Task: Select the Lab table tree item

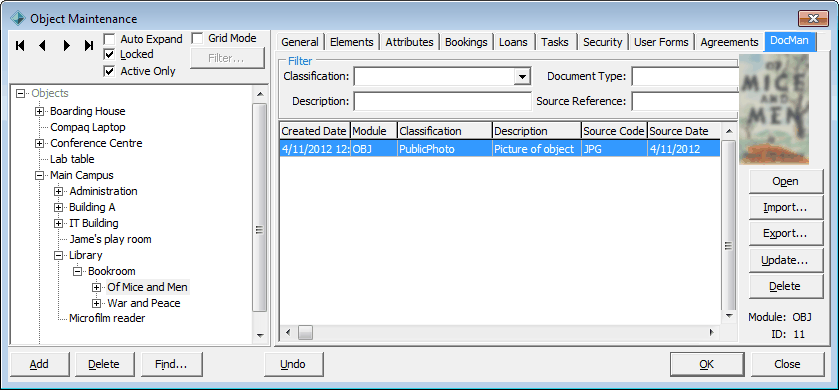Action: (x=72, y=159)
